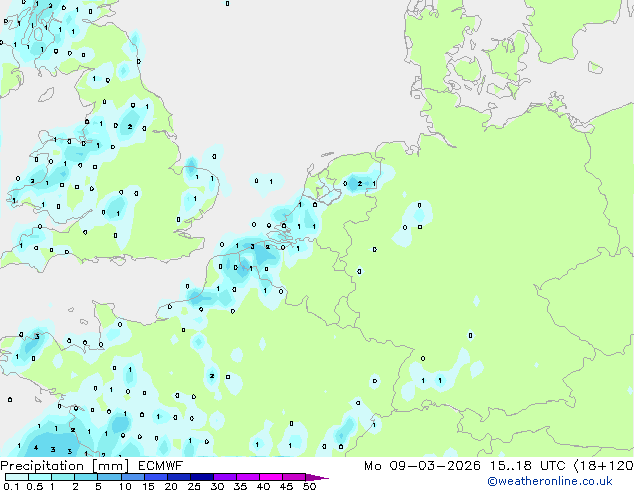The width and height of the screenshot is (634, 490).
Task: Pick legend swatch between 30 and 35
Action: (x=225, y=477)
